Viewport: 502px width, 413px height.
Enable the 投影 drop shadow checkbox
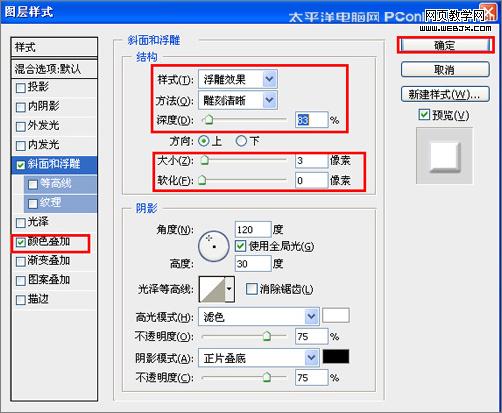(20, 88)
